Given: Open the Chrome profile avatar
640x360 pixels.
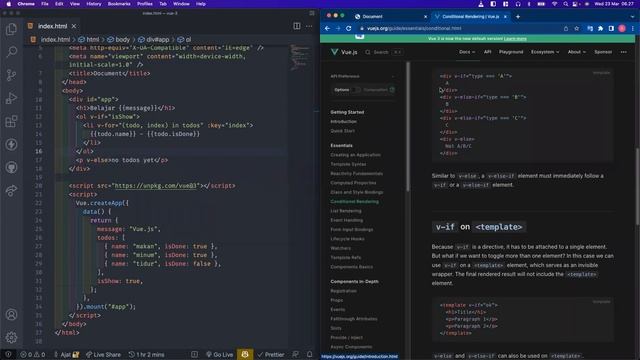Looking at the screenshot, I should [622, 29].
